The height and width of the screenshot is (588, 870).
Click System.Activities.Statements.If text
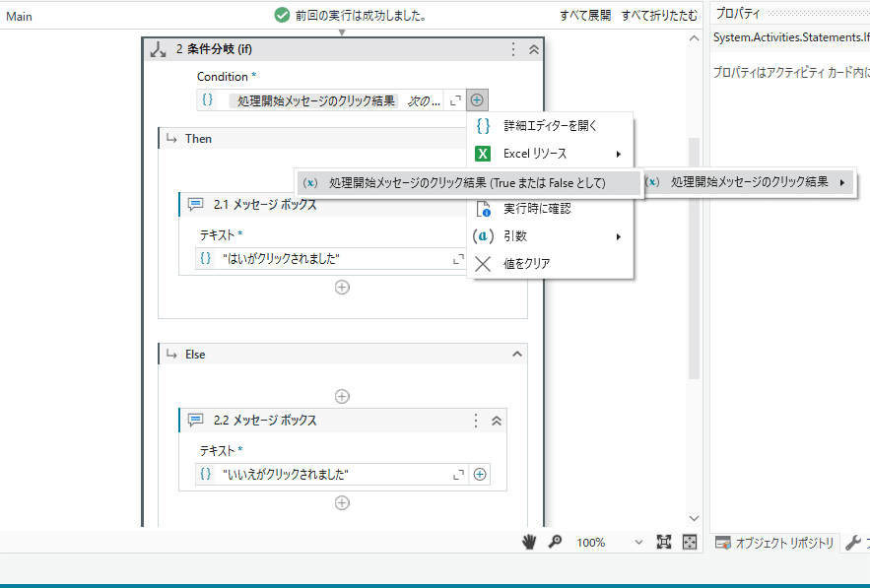791,37
